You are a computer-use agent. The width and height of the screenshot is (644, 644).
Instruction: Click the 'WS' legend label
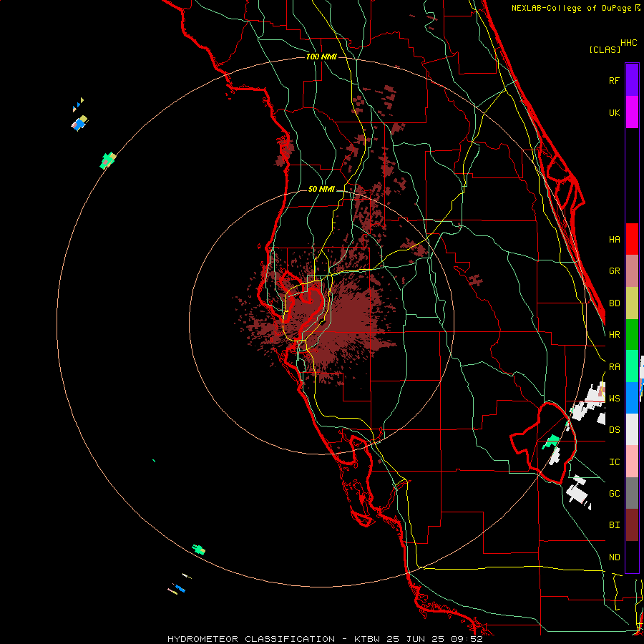click(x=614, y=399)
